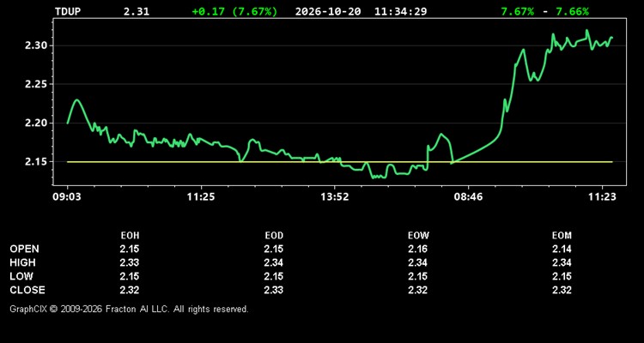
Task: Click the OPEN row label
Action: click(x=25, y=249)
